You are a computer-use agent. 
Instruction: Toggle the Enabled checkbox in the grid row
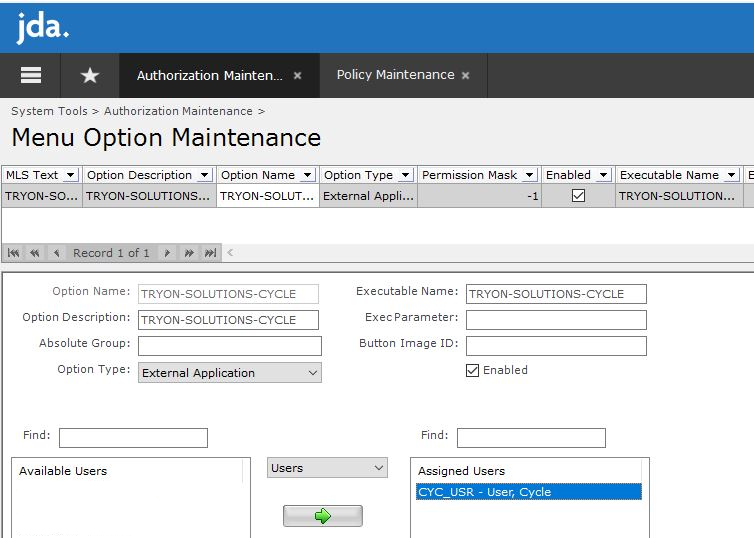(x=578, y=196)
